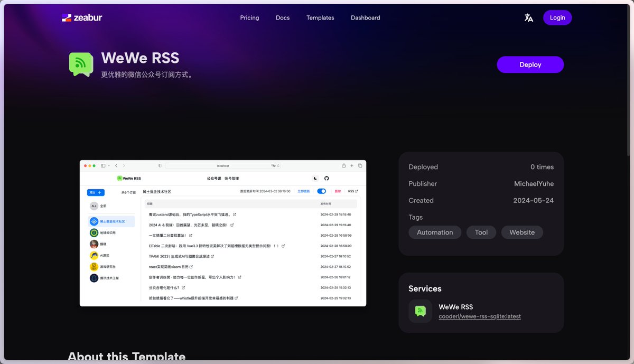This screenshot has width=634, height=364.
Task: Click the AI资讯 feed avatar in the sidebar
Action: click(x=94, y=255)
